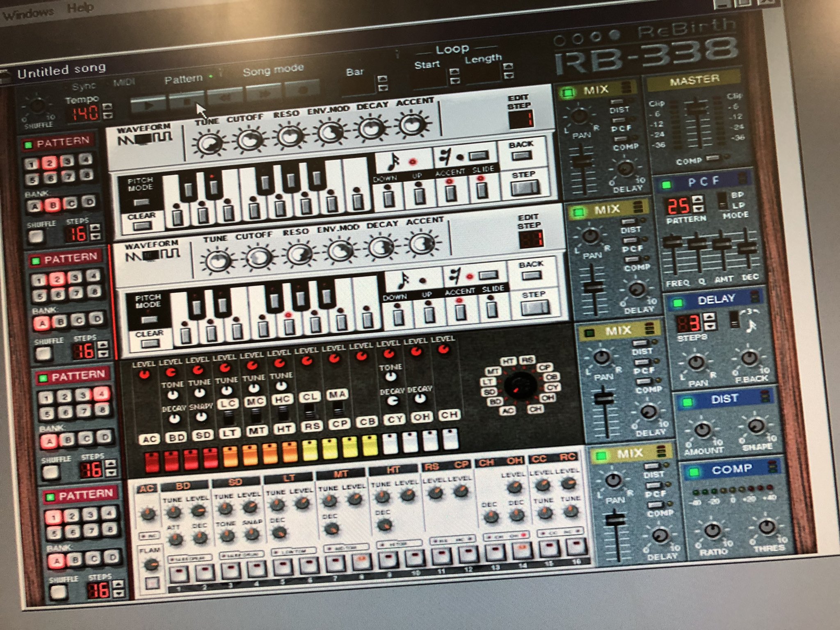
Task: Switch the PCF BP/LP mode switch
Action: point(723,200)
